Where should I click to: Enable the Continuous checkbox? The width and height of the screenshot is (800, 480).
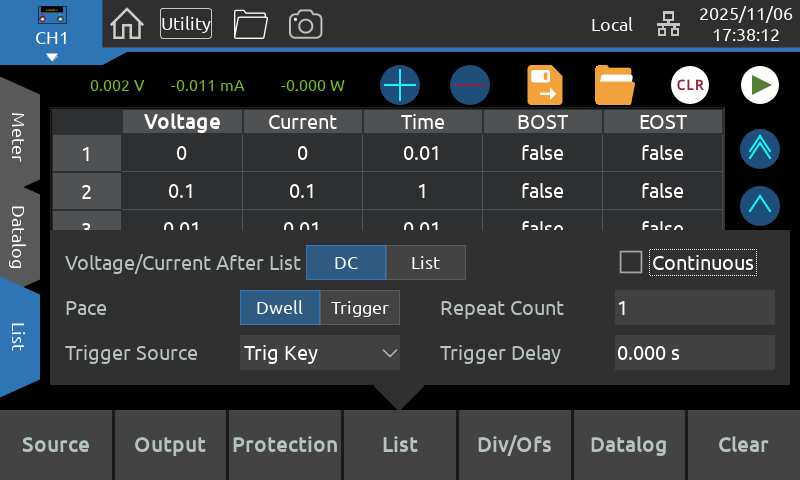[631, 263]
